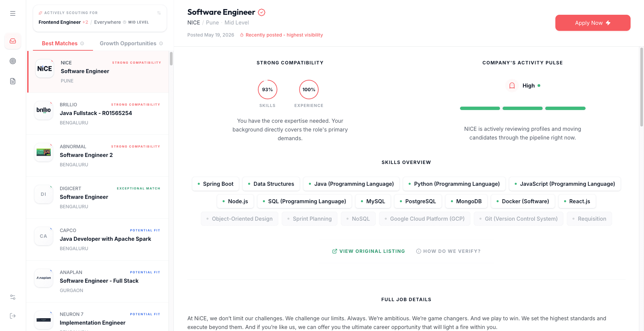This screenshot has height=331, width=644.
Task: Click the job details page scrollbar
Action: coord(642,87)
